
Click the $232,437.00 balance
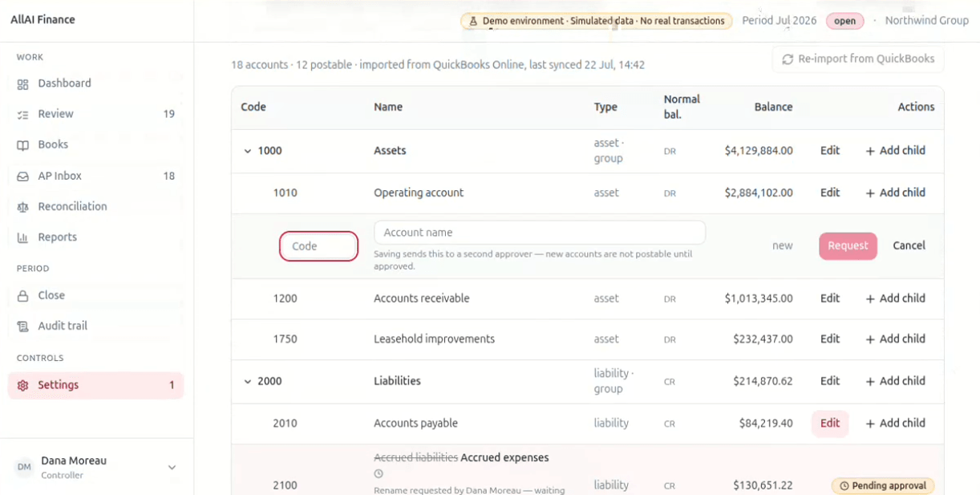point(763,339)
